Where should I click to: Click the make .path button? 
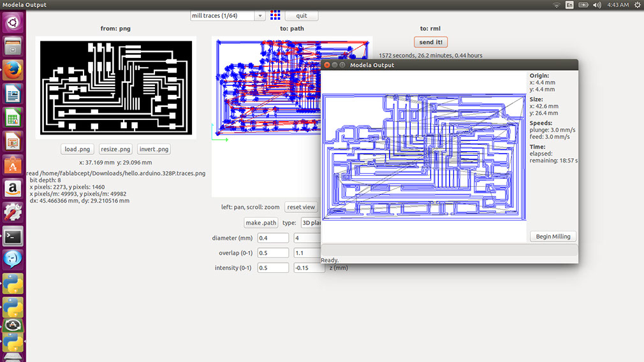(261, 222)
